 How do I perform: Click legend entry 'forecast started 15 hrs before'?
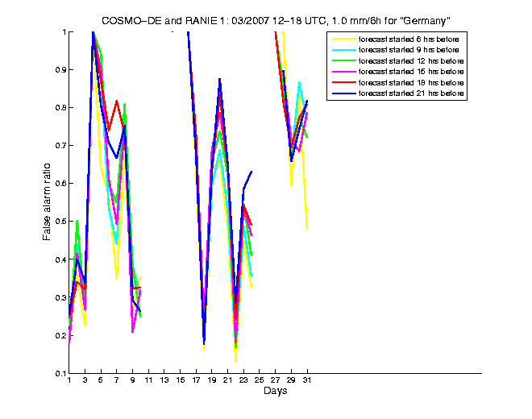coord(411,72)
